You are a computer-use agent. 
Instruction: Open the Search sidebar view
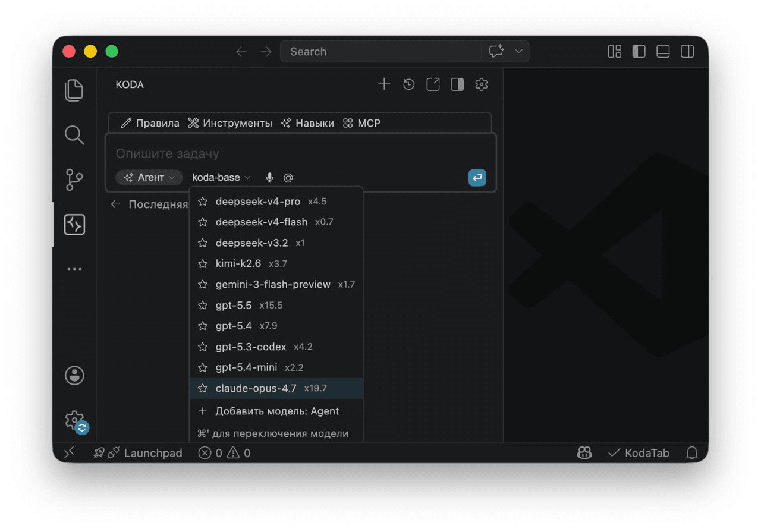(74, 135)
